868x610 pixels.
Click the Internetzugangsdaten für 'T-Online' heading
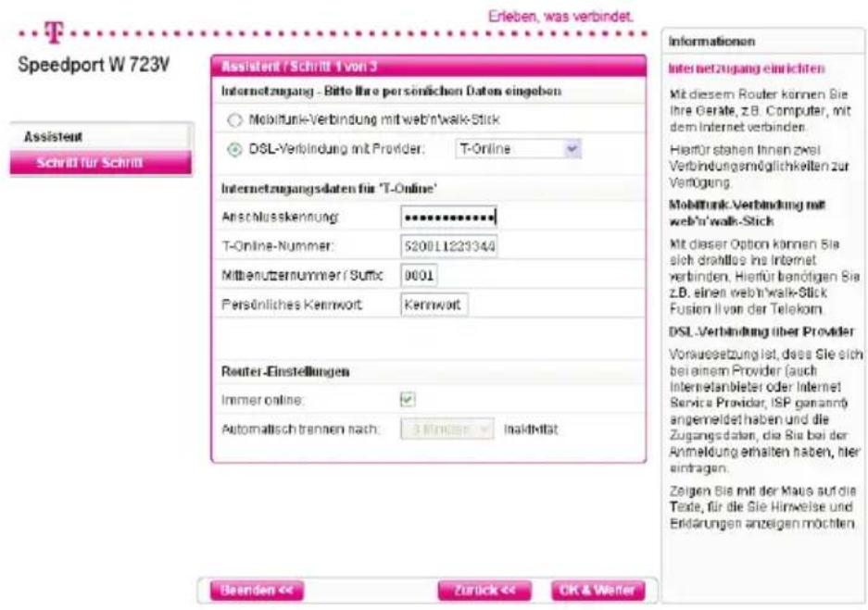329,189
